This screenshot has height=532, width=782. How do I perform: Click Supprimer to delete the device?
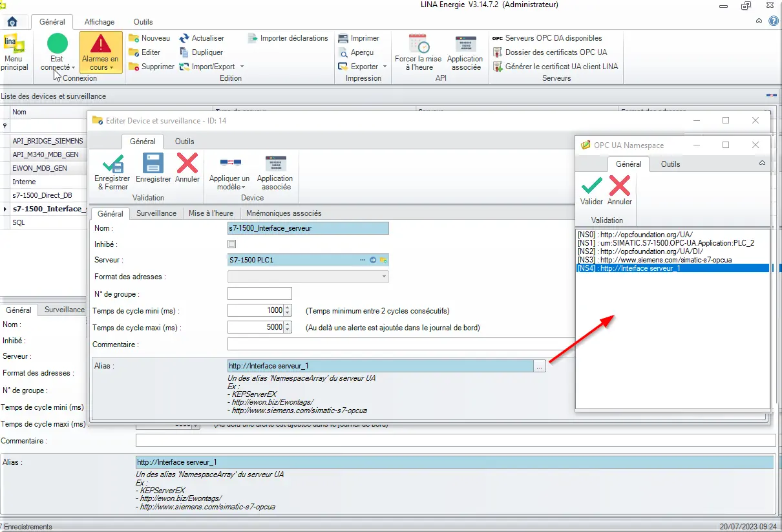(151, 67)
